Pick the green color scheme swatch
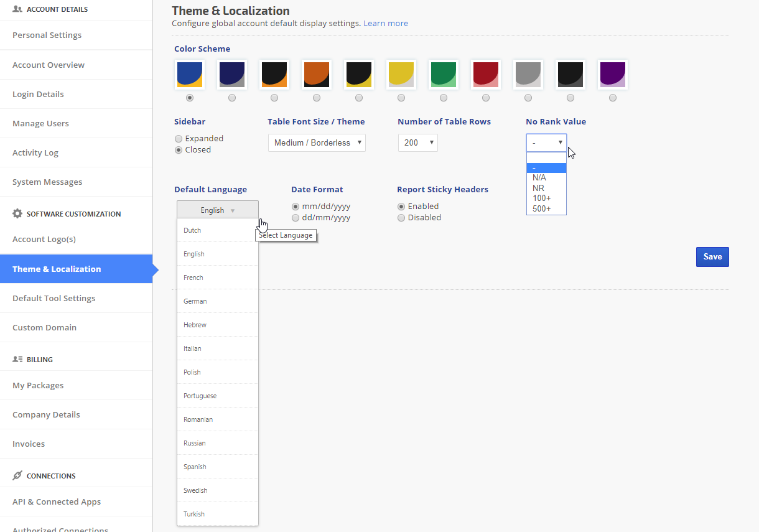Screen dimensions: 759x532 point(443,75)
